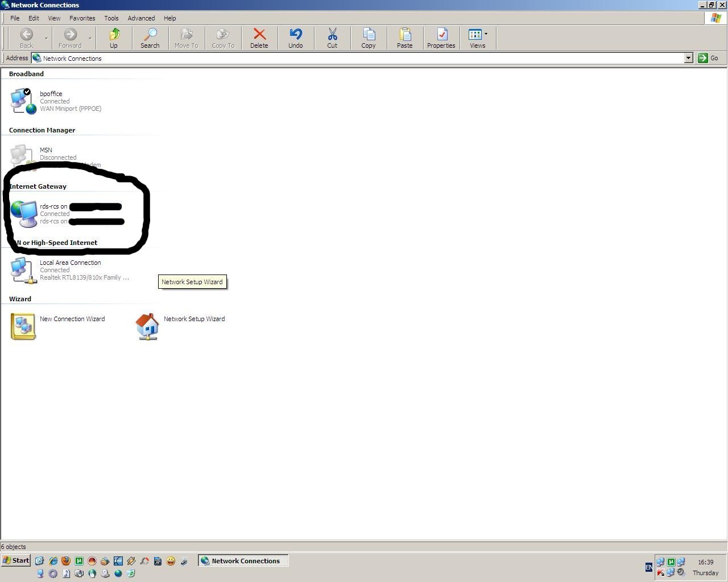
Task: Click the Undo toolbar icon
Action: (x=295, y=38)
